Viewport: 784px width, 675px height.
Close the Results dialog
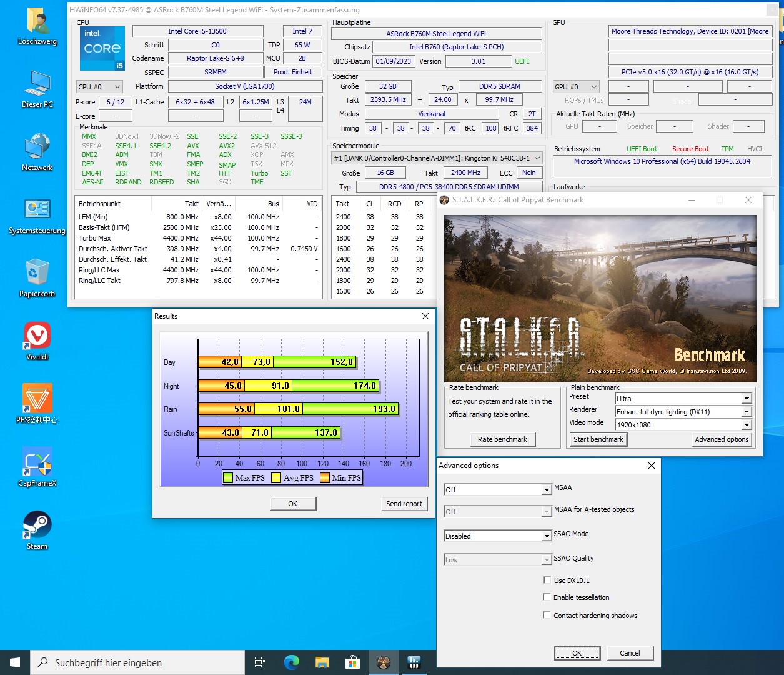[x=425, y=316]
